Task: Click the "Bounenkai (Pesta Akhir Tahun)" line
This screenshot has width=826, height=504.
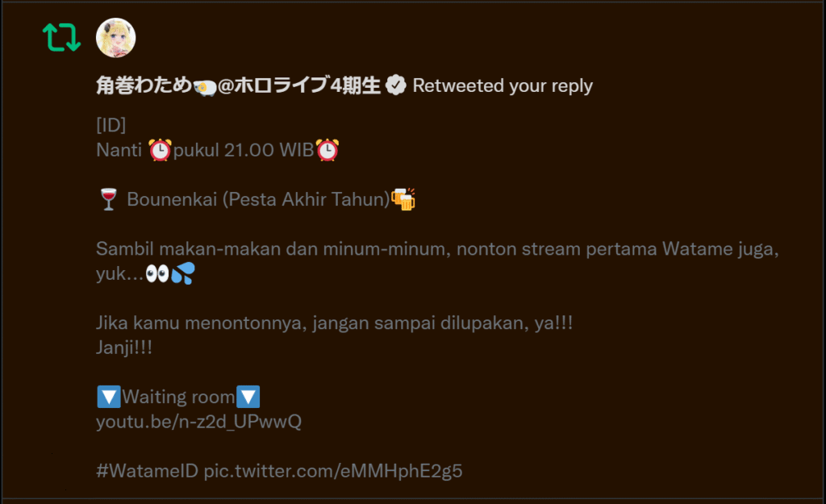Action: pos(258,200)
